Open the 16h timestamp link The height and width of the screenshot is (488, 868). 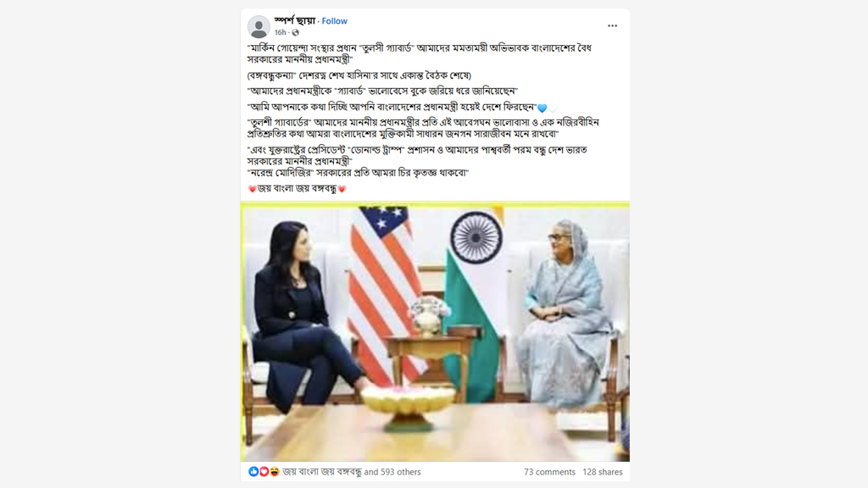(280, 33)
